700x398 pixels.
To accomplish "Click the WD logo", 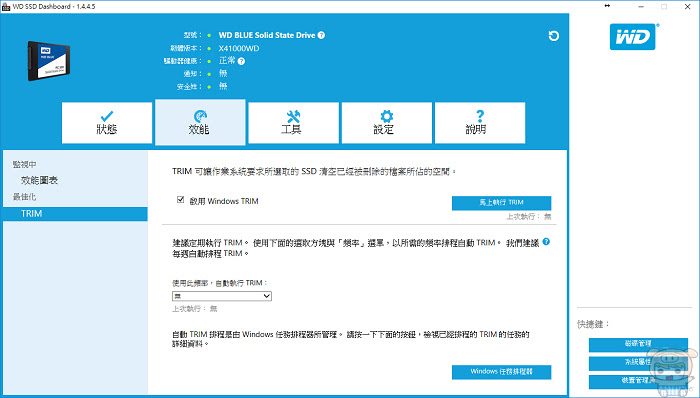I will click(633, 37).
